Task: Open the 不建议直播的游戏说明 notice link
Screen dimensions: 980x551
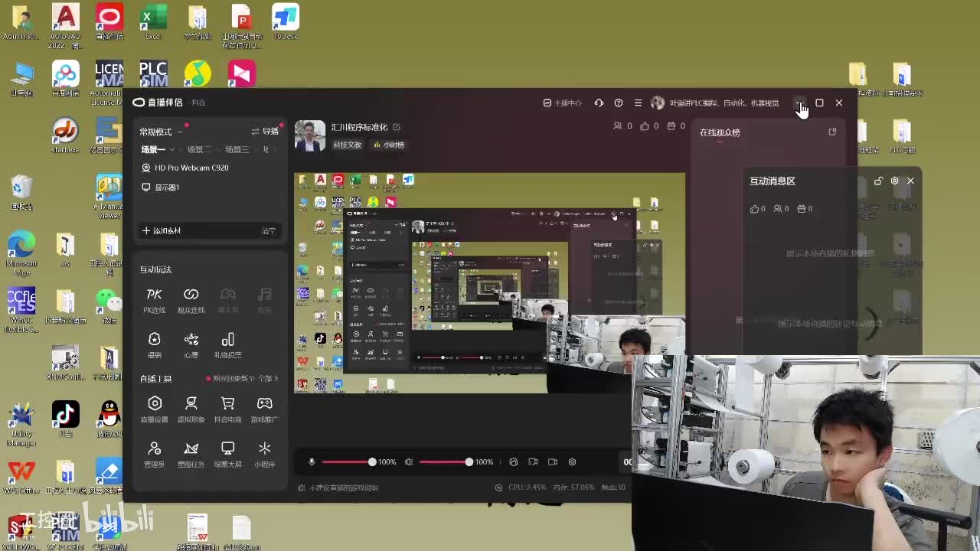Action: (338, 487)
